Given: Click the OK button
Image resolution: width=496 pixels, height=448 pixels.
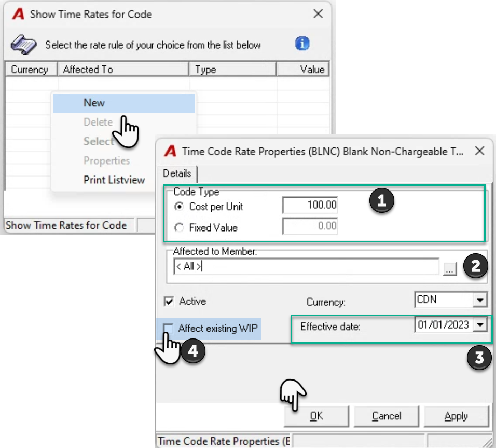Looking at the screenshot, I should point(316,416).
